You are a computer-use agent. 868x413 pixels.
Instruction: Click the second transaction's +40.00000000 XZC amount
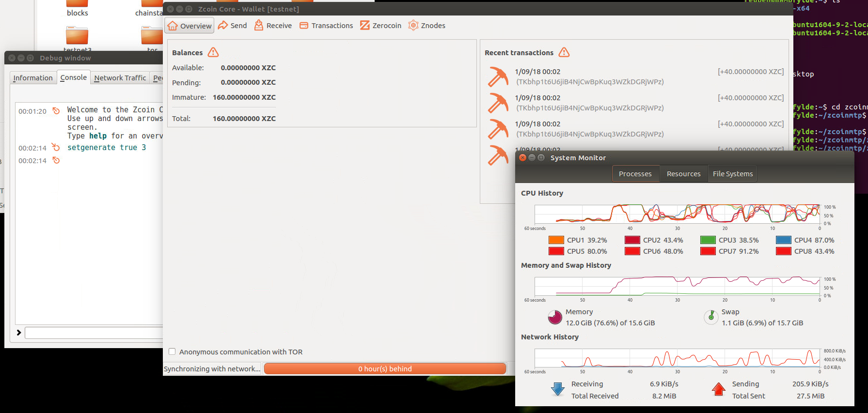tap(751, 98)
